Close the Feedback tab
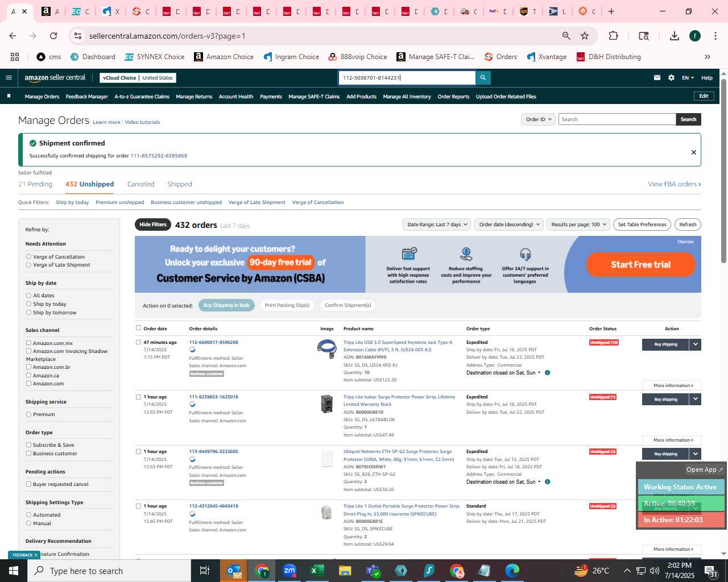This screenshot has height=582, width=728. (x=36, y=555)
